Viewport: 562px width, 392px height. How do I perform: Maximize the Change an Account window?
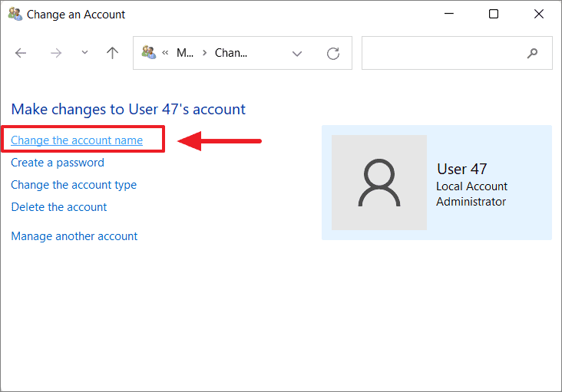pyautogui.click(x=494, y=14)
